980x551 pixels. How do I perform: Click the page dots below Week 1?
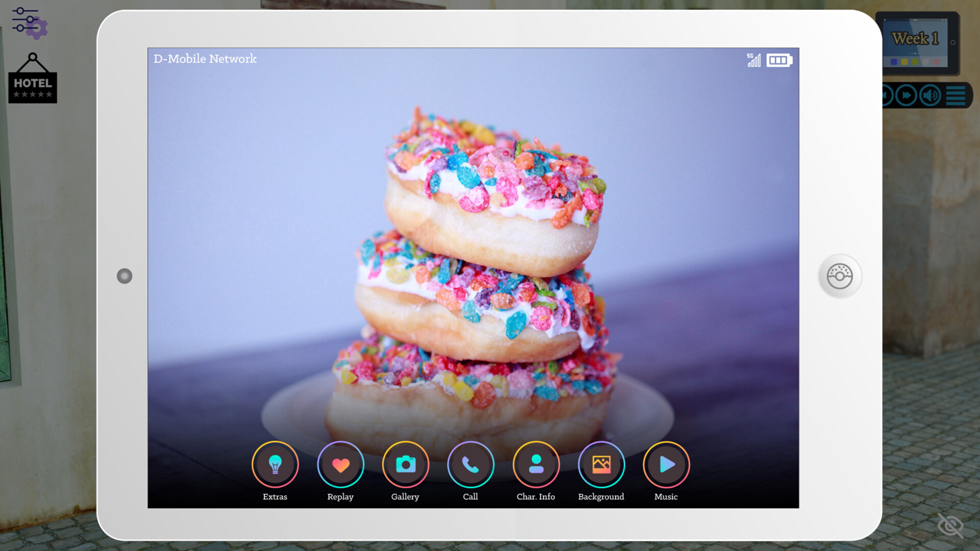pos(915,54)
